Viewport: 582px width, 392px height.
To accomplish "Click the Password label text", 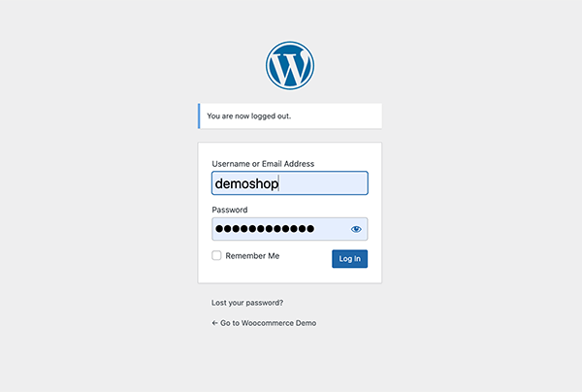I will (230, 210).
